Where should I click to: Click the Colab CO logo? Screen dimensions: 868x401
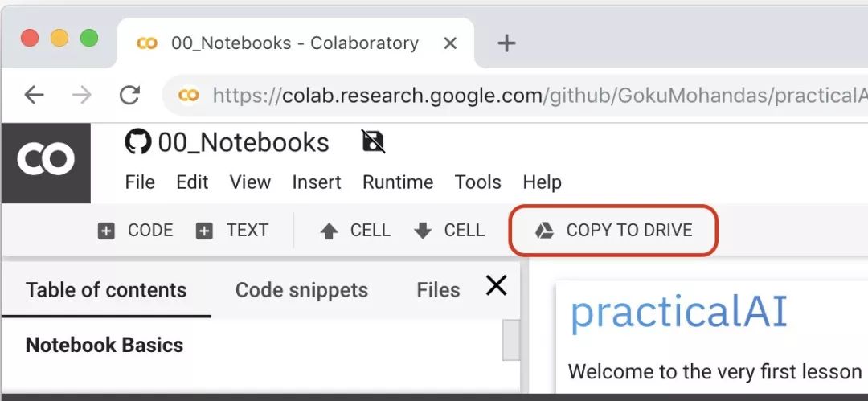[x=46, y=159]
